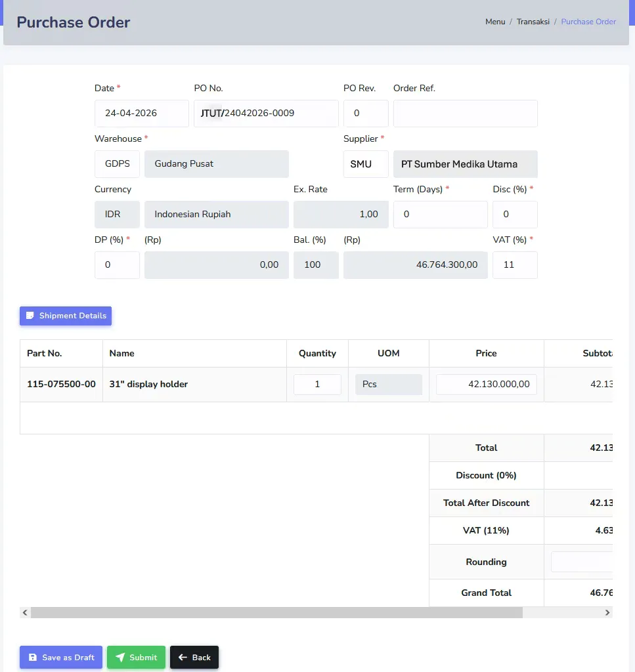Click the Purchase Order breadcrumb
The width and height of the screenshot is (635, 672).
coord(588,22)
